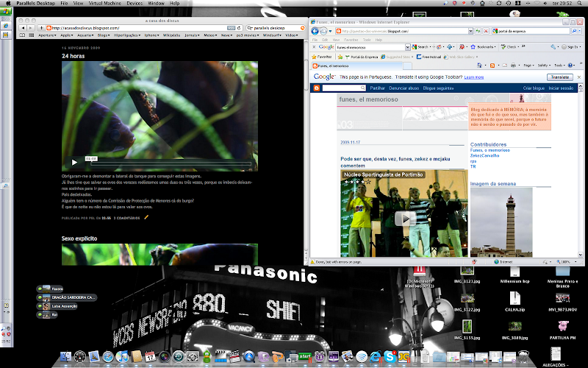Screen dimensions: 588x368
Task: Go back in the Safari window
Action: click(x=24, y=28)
